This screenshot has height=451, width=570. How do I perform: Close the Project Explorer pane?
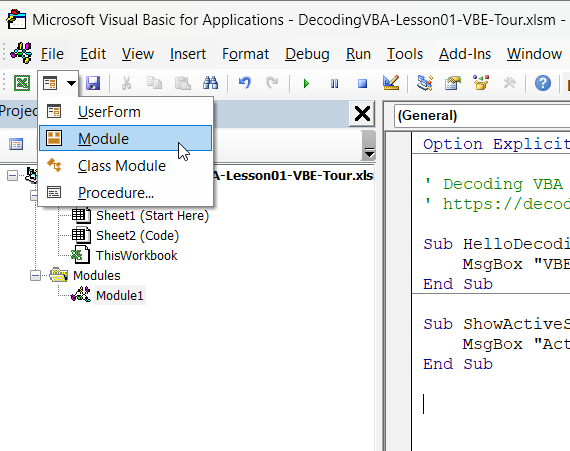click(362, 114)
